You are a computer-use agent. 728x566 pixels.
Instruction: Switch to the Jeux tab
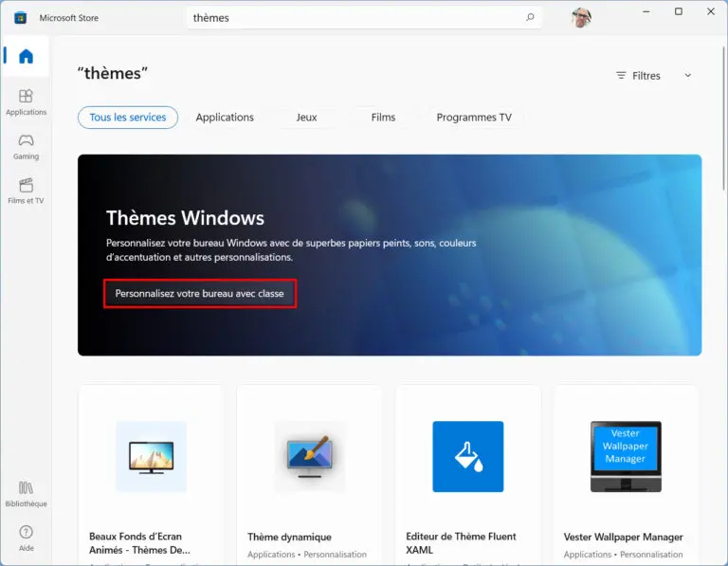(306, 118)
